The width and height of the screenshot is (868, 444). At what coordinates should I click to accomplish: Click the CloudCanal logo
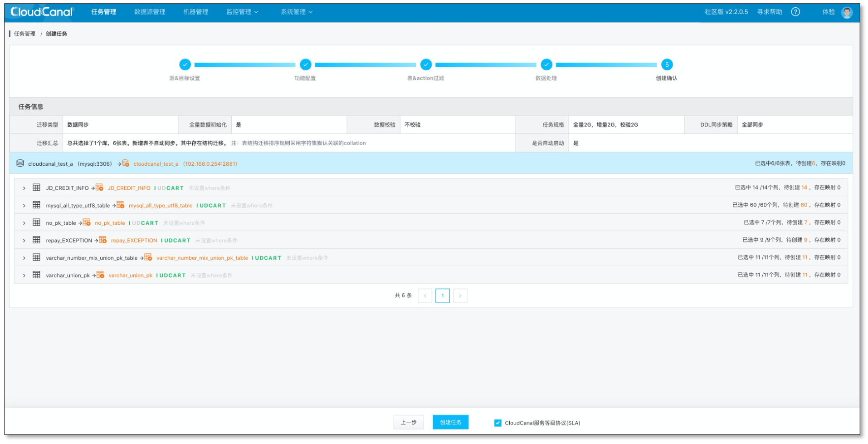pos(41,12)
